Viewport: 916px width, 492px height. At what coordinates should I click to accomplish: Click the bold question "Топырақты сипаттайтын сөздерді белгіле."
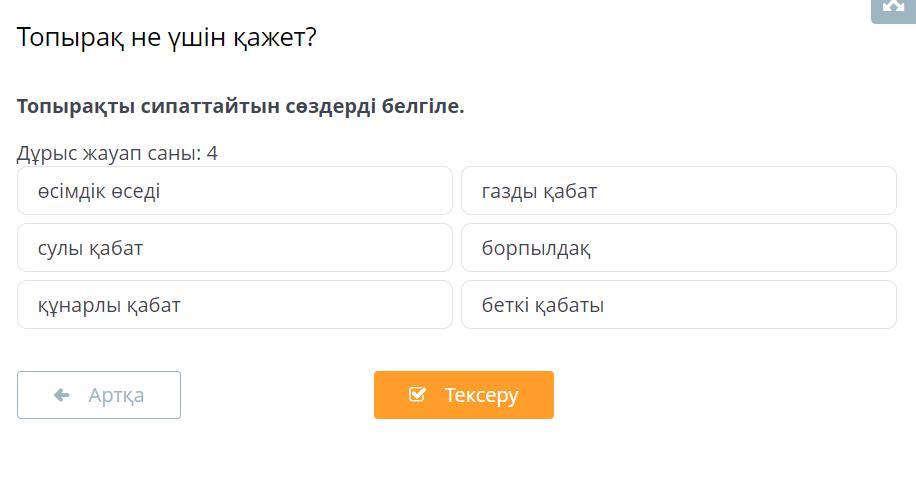click(240, 106)
